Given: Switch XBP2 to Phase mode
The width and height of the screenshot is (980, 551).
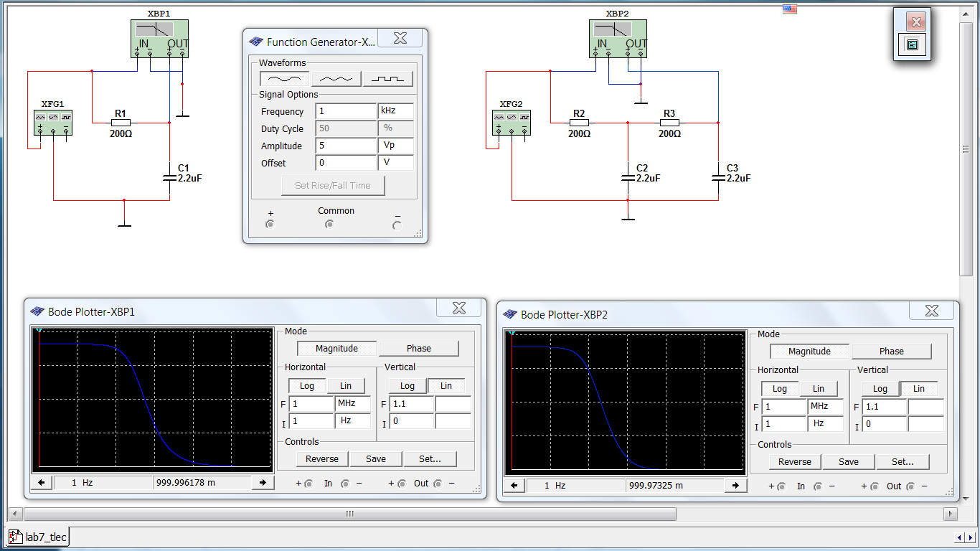Looking at the screenshot, I should 892,352.
